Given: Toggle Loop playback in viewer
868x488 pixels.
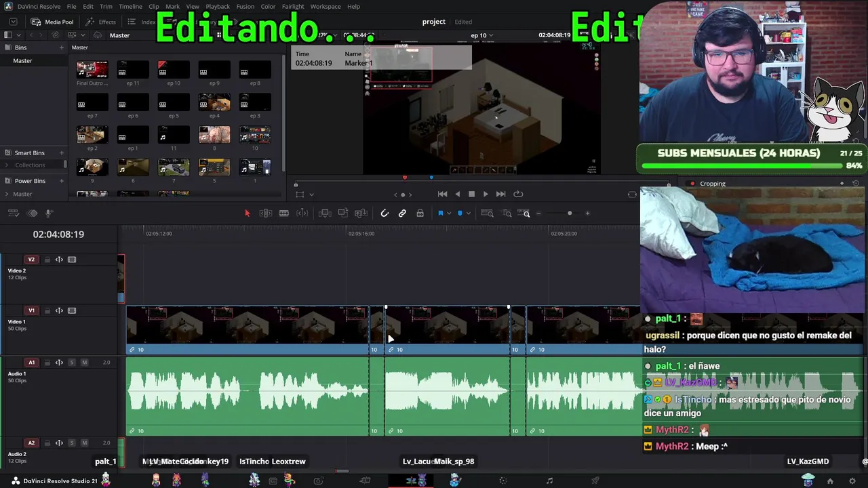Looking at the screenshot, I should pos(518,194).
